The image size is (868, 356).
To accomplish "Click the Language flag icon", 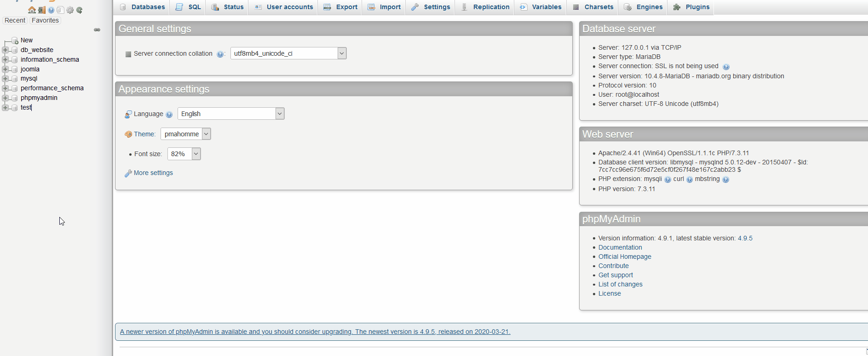I will point(128,114).
